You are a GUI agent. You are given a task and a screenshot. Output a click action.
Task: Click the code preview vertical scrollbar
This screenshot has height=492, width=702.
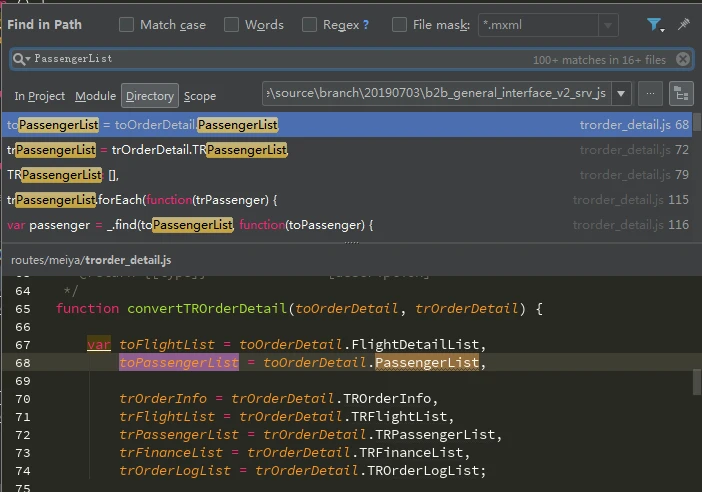(x=696, y=382)
